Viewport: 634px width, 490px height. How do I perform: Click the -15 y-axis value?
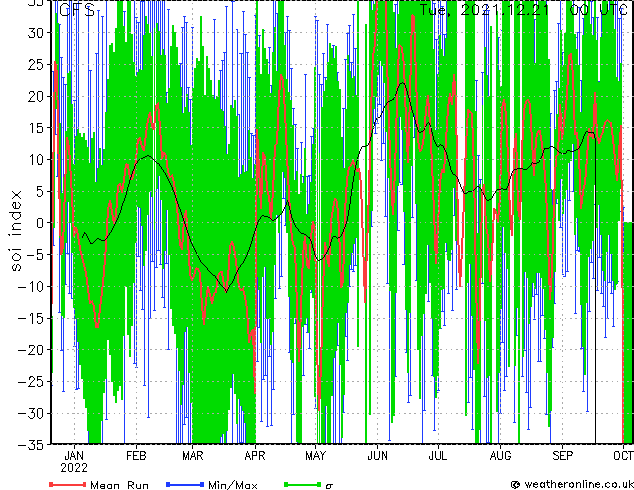coord(31,318)
